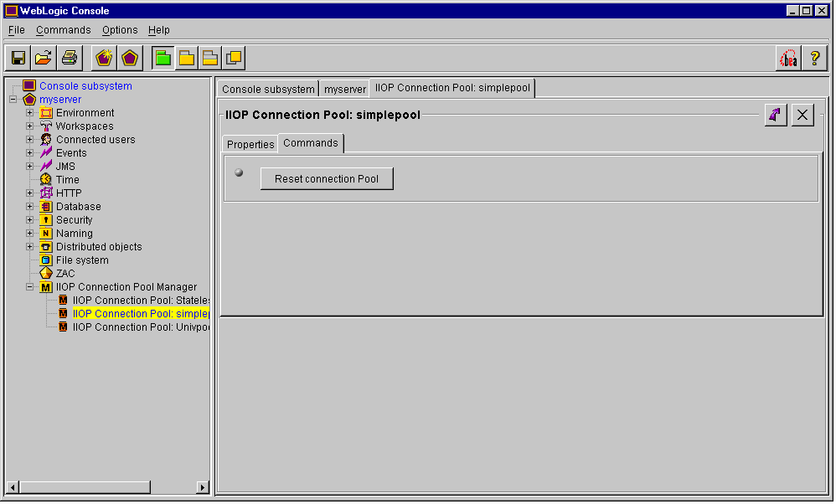Click the ZAC tree icon
This screenshot has height=504, width=836.
pos(46,273)
